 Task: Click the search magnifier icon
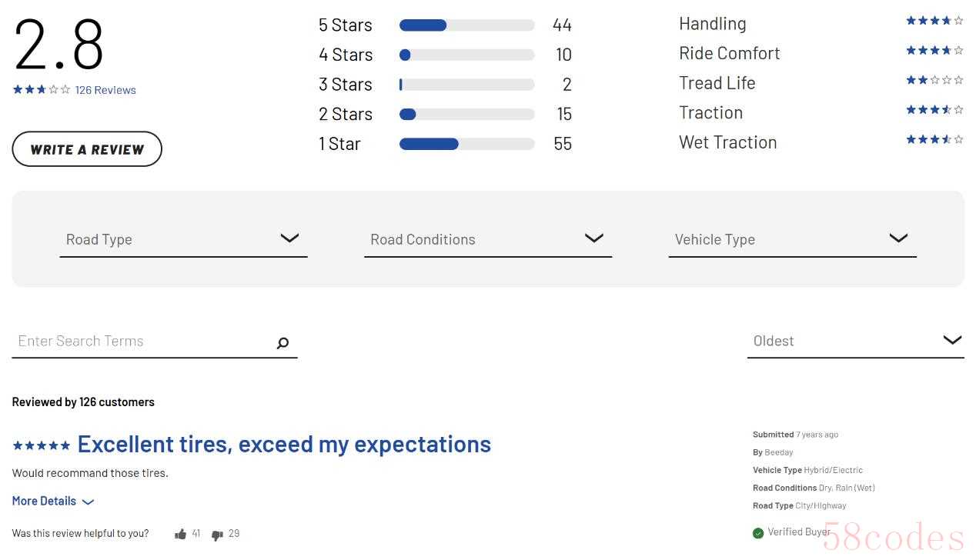click(x=282, y=343)
